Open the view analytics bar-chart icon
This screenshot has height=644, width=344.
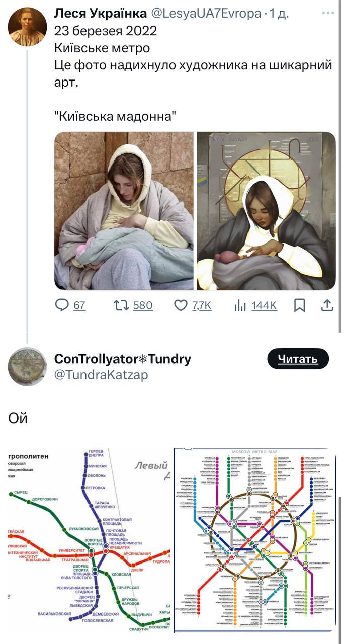click(x=239, y=305)
